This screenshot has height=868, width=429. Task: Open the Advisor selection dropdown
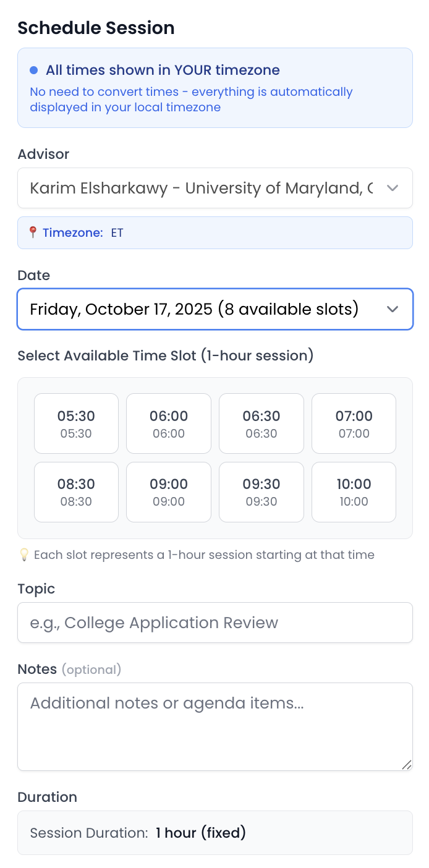click(214, 188)
